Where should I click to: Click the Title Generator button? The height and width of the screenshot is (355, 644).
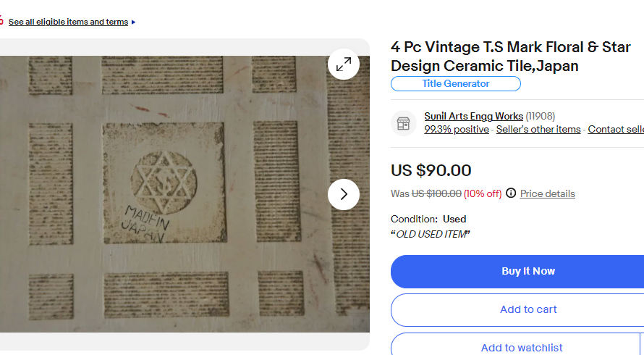[x=456, y=83]
